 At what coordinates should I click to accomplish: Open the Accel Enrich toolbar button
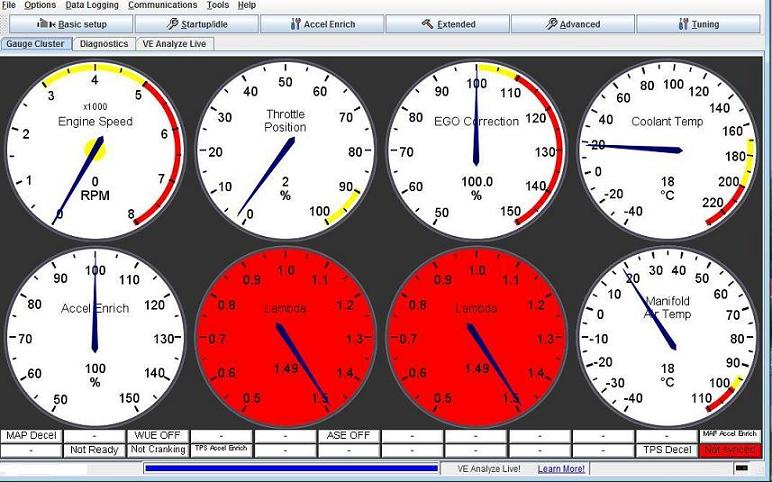[321, 24]
